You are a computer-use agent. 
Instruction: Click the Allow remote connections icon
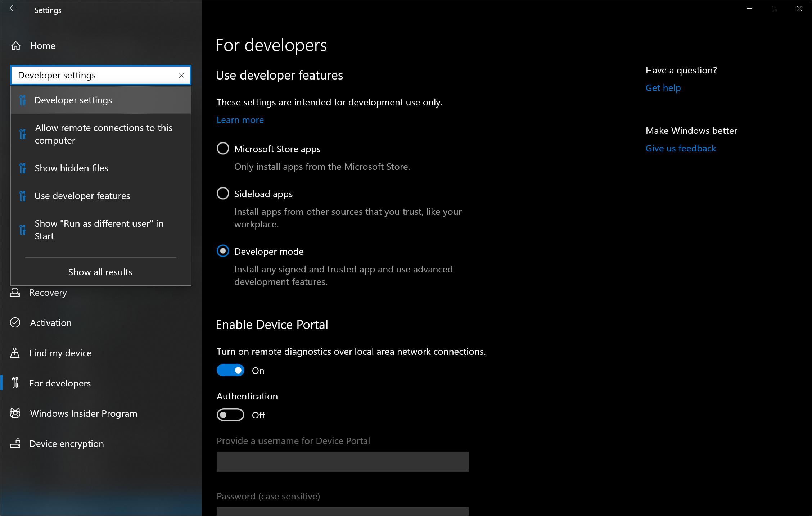tap(23, 133)
